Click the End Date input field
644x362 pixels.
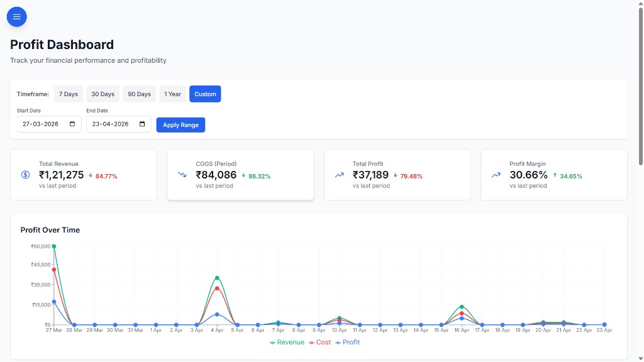[x=119, y=124]
